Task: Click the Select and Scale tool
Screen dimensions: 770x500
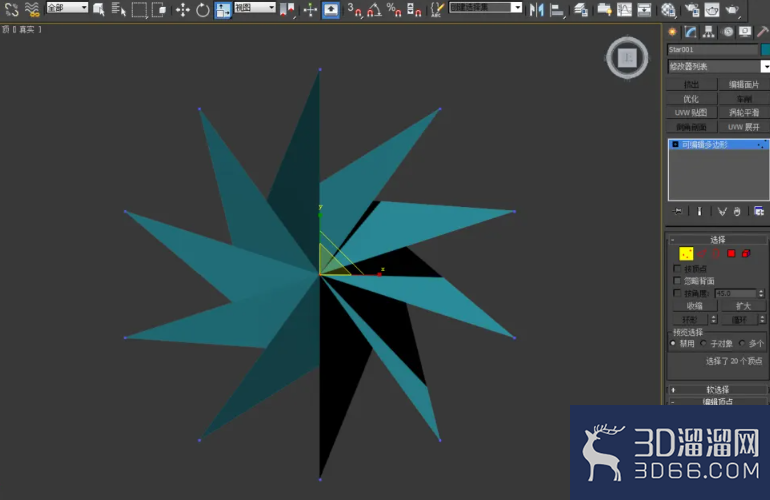Action: [222, 10]
